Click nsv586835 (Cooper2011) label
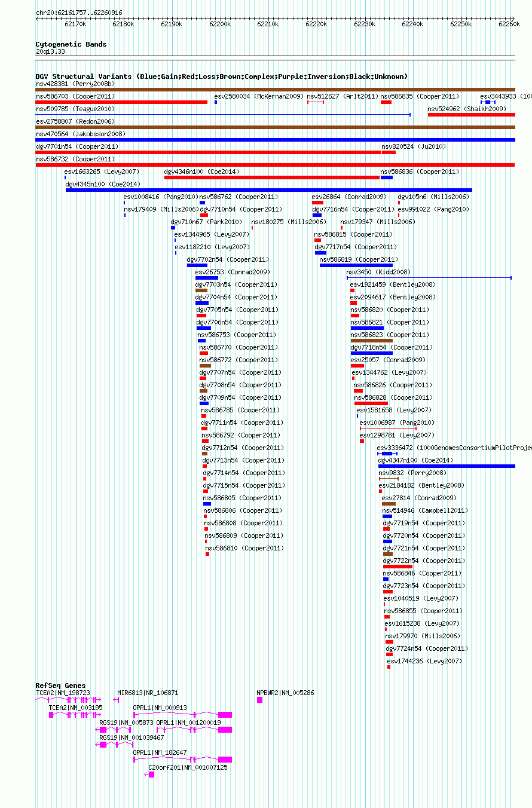The image size is (532, 808). point(420,96)
